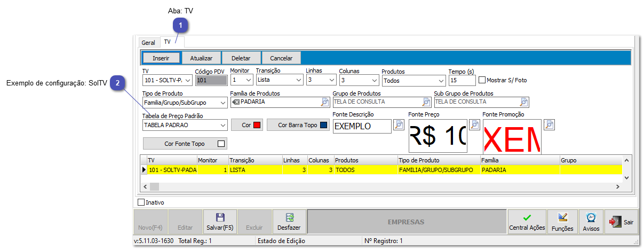Click the Tipo de Produto column header

439,160
